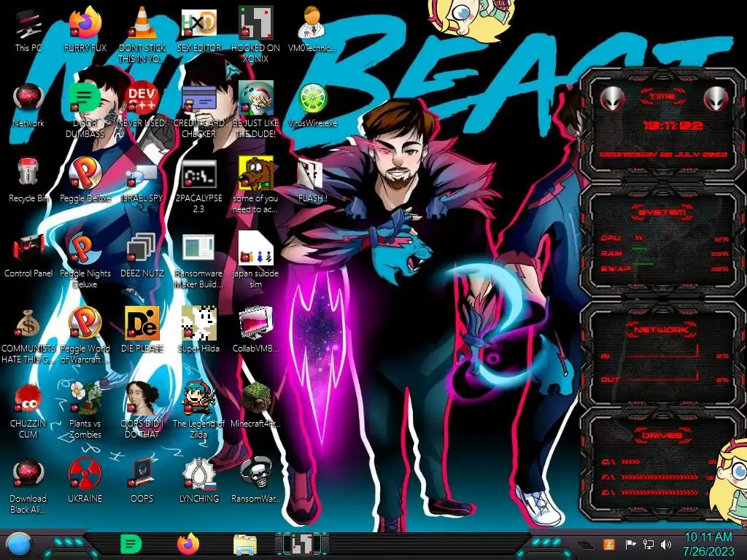Open LYNCHING noose icon

point(199,480)
